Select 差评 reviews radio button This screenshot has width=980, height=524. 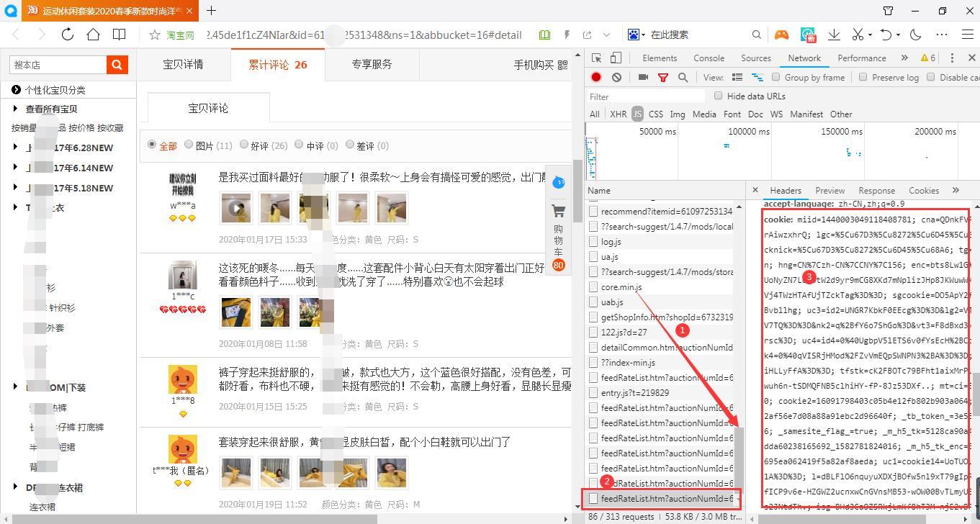click(x=350, y=145)
